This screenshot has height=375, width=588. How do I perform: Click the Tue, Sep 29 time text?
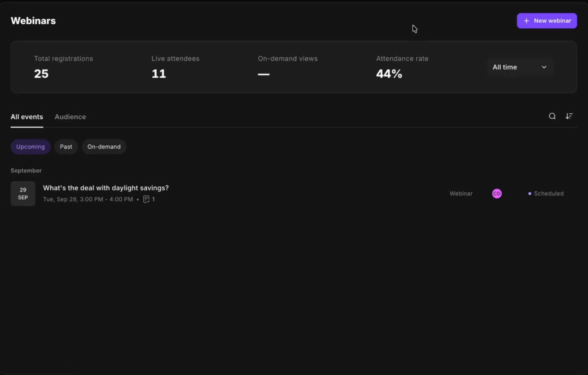tap(88, 199)
